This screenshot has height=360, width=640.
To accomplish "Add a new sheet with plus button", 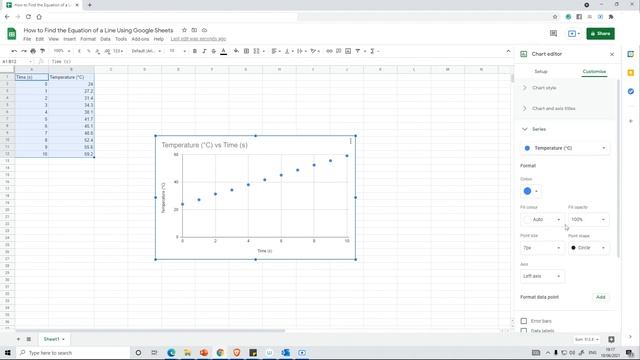I will tap(18, 339).
